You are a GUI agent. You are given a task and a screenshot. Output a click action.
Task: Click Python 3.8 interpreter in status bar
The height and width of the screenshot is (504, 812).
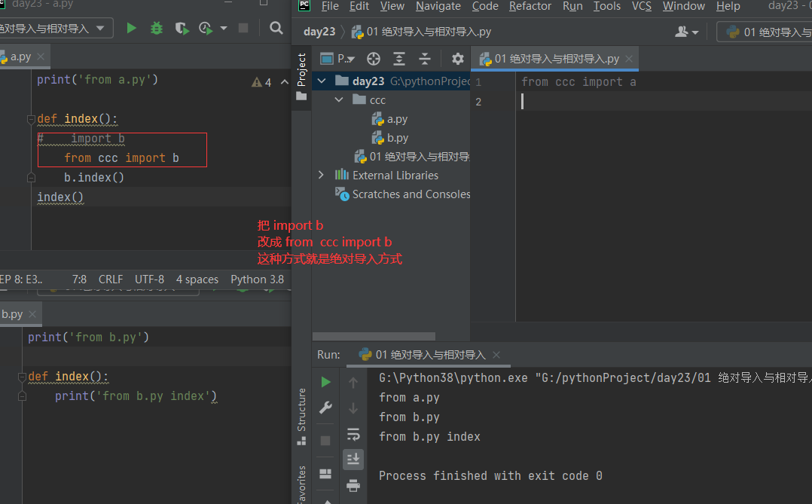[x=258, y=279]
